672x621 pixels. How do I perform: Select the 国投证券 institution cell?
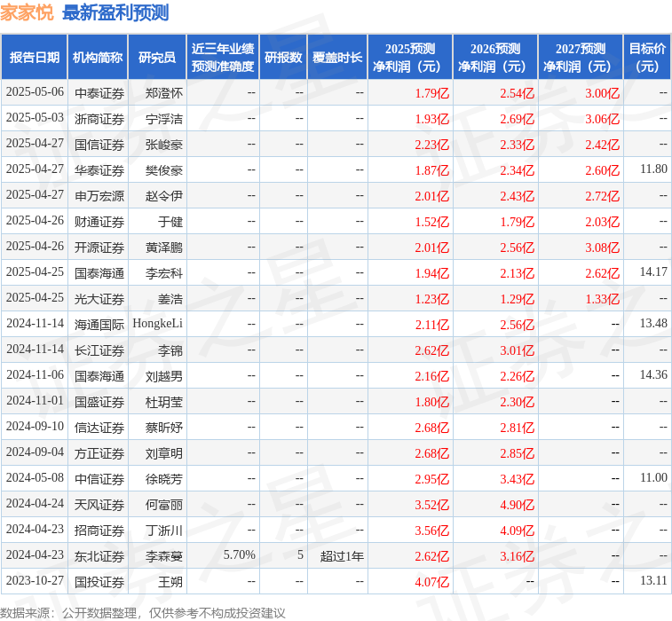[x=99, y=582]
